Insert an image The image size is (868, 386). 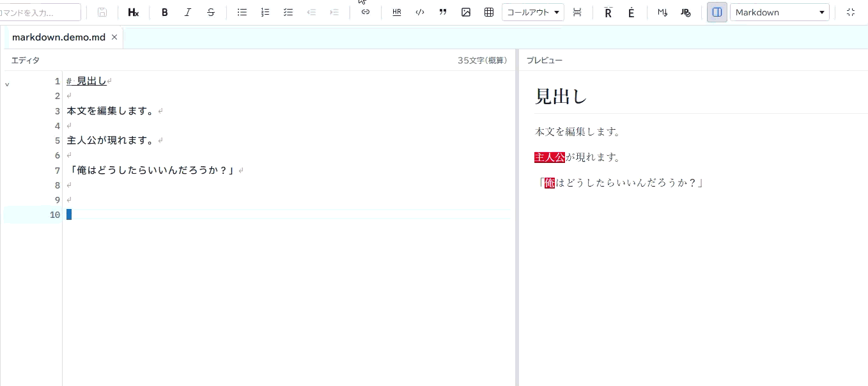466,12
